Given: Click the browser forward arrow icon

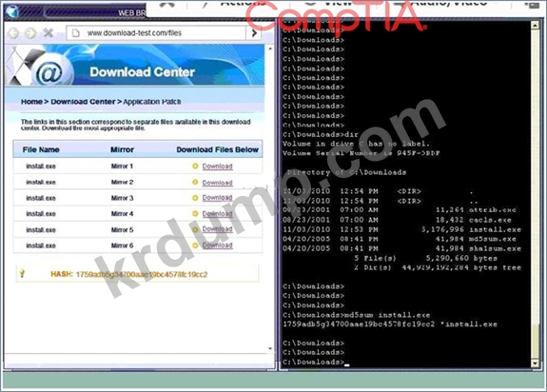Looking at the screenshot, I should [x=30, y=33].
